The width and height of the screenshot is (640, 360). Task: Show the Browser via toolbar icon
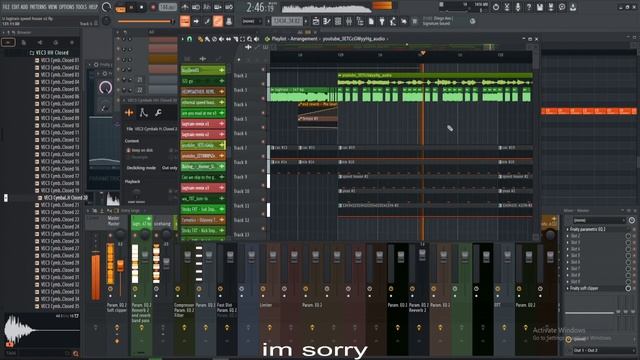point(360,21)
